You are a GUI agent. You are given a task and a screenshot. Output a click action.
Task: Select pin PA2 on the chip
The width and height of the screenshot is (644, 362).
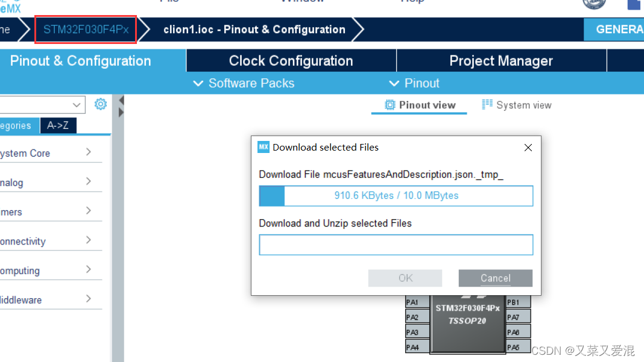417,317
